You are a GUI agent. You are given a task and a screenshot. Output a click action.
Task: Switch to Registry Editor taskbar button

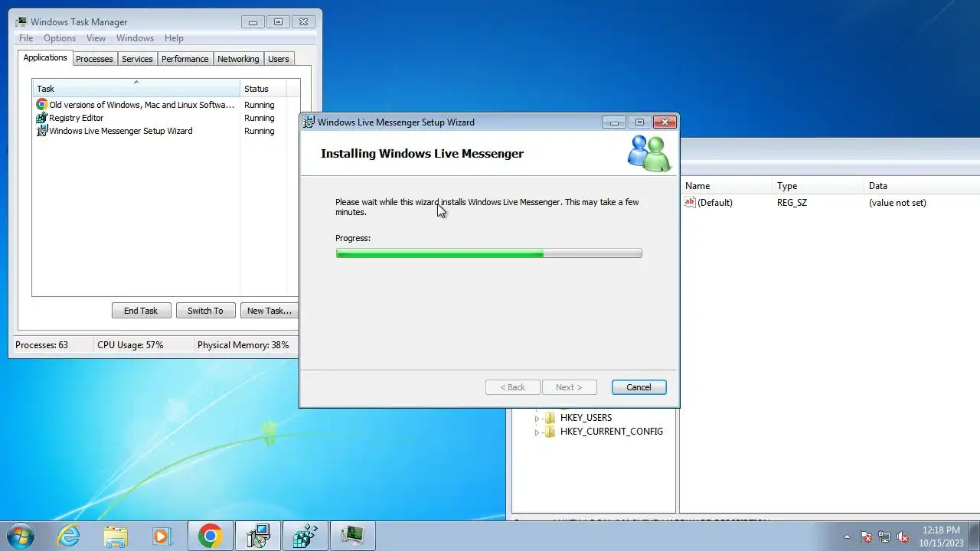305,536
